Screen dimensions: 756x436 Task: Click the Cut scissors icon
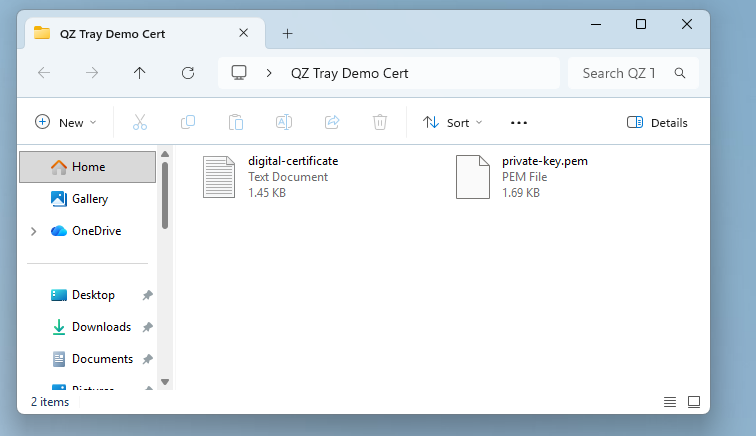pyautogui.click(x=140, y=122)
